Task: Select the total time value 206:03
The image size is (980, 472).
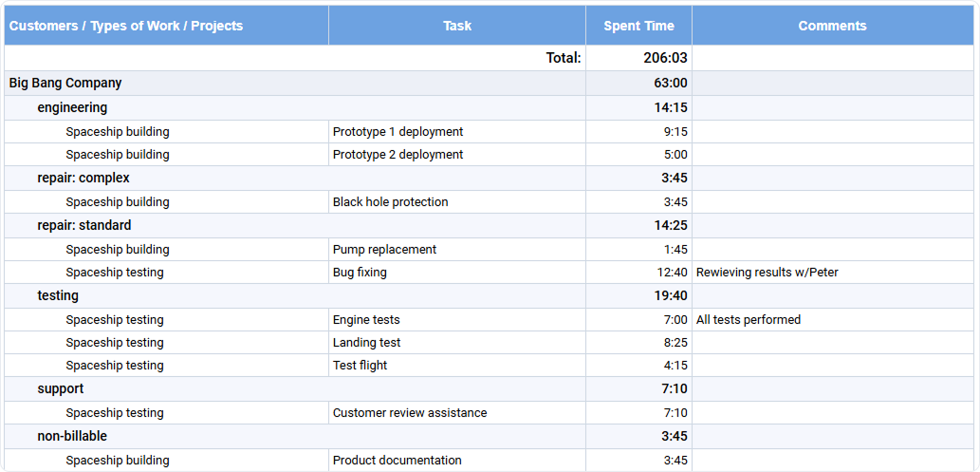Action: [x=666, y=58]
